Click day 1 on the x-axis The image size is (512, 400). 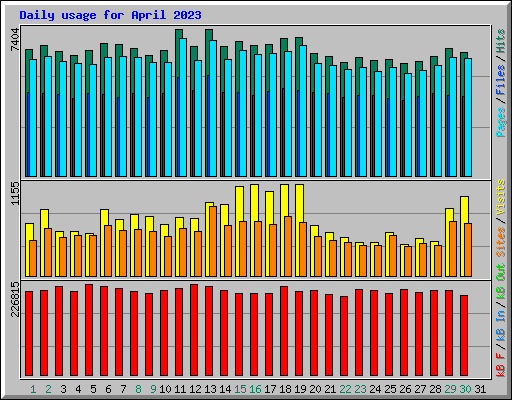coord(33,389)
